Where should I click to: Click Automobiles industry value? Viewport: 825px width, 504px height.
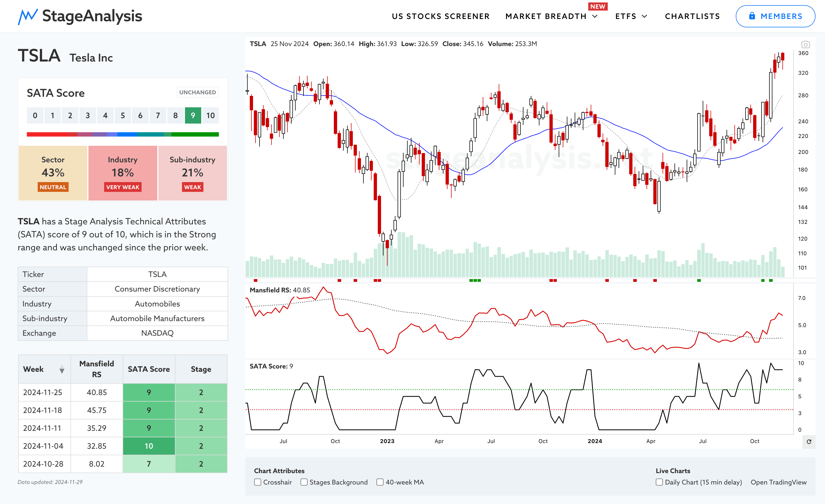(157, 304)
